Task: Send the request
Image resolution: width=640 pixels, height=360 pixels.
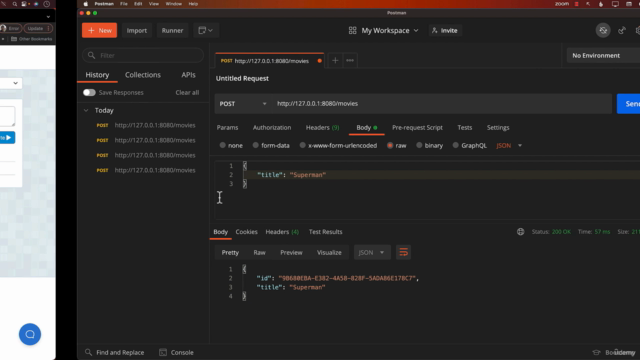Action: 629,104
